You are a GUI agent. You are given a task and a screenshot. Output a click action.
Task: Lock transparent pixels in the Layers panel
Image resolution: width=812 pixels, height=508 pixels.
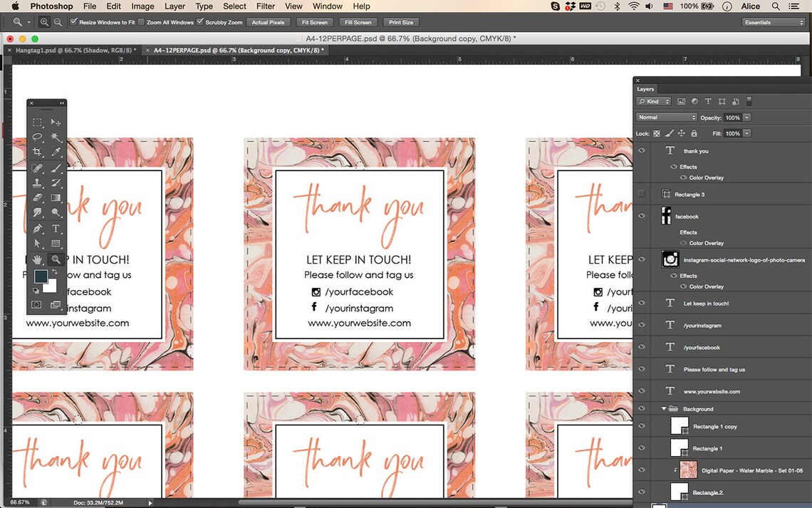pyautogui.click(x=657, y=133)
